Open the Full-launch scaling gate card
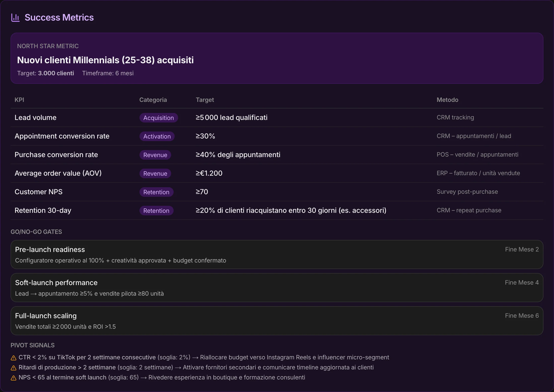The image size is (554, 392). [x=277, y=321]
